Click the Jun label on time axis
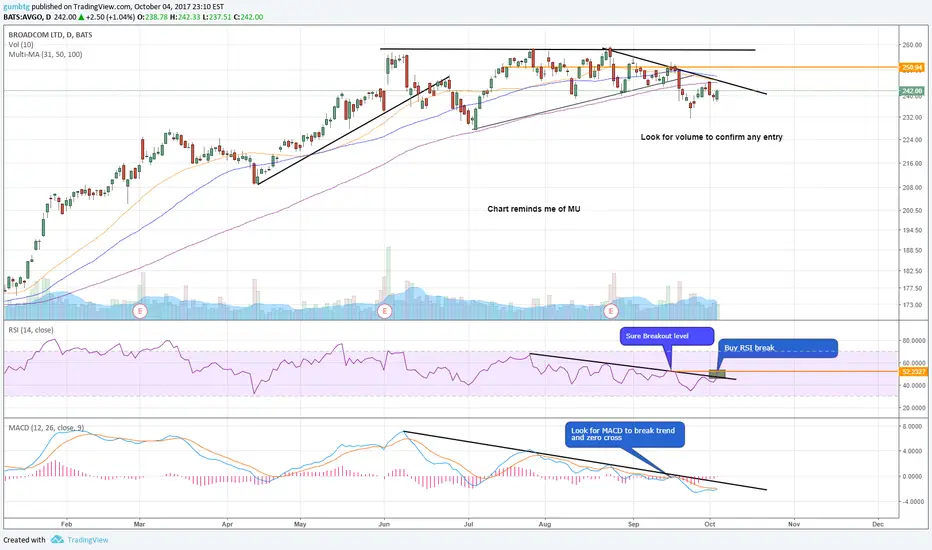932x550 pixels. pos(384,524)
